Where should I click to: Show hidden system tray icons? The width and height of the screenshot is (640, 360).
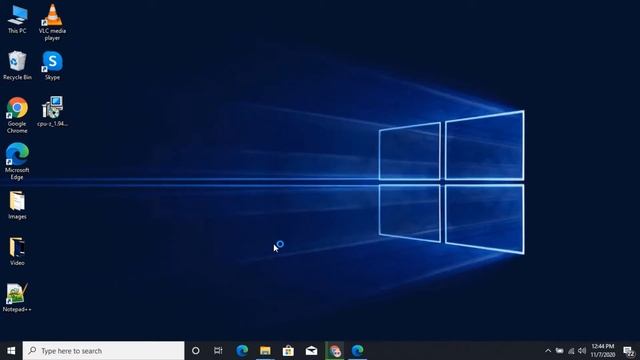[548, 351]
